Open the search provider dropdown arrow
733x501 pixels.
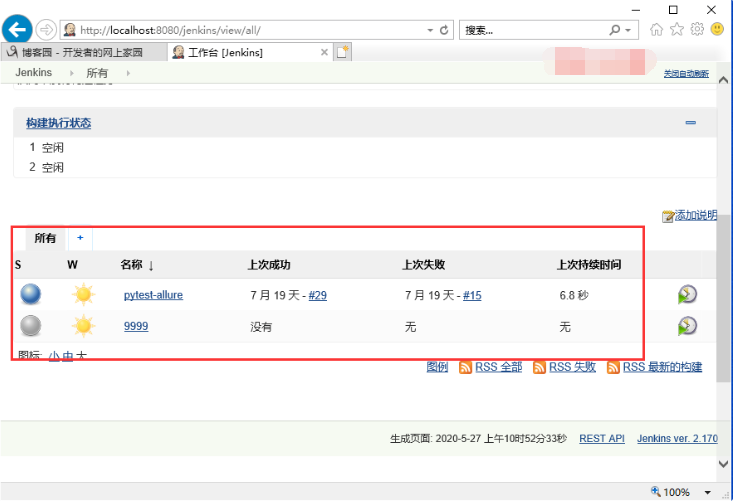point(628,30)
